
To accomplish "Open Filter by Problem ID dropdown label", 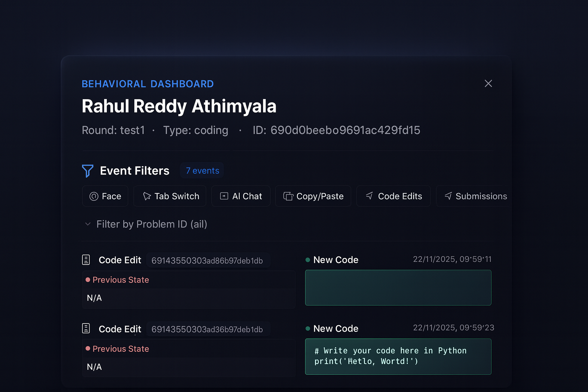I will pyautogui.click(x=152, y=224).
